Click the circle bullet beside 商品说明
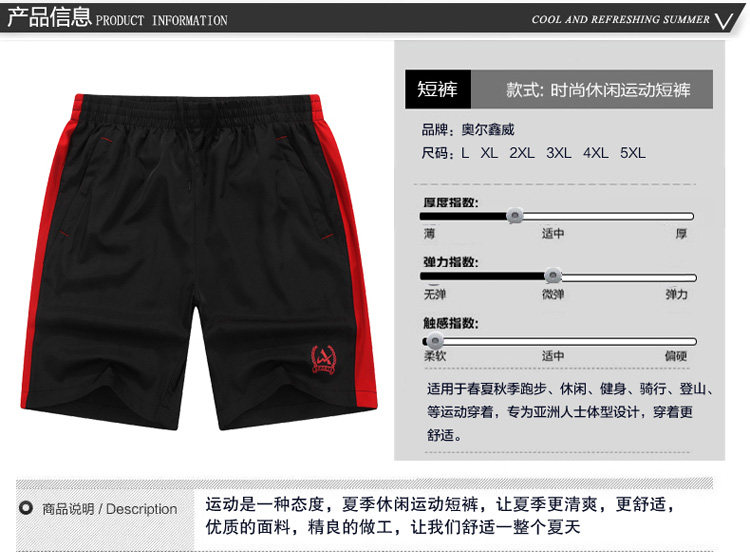Screen dimensions: 750x552 (x=26, y=508)
